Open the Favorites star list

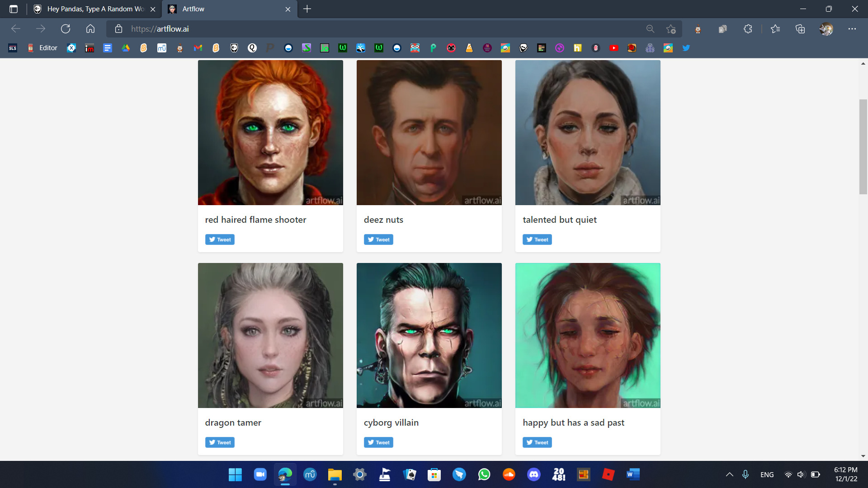point(775,29)
